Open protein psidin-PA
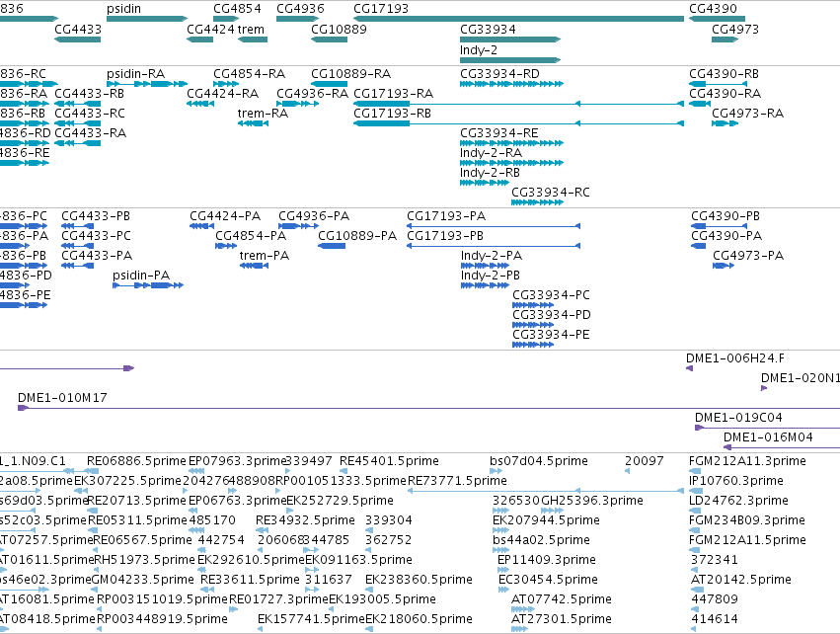The height and width of the screenshot is (634, 840). [x=141, y=276]
